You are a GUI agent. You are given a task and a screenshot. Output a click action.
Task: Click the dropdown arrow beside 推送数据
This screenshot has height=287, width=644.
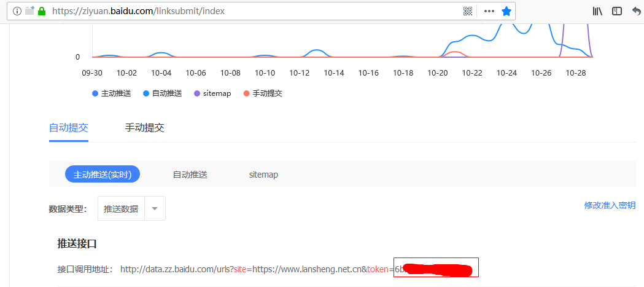coord(155,208)
